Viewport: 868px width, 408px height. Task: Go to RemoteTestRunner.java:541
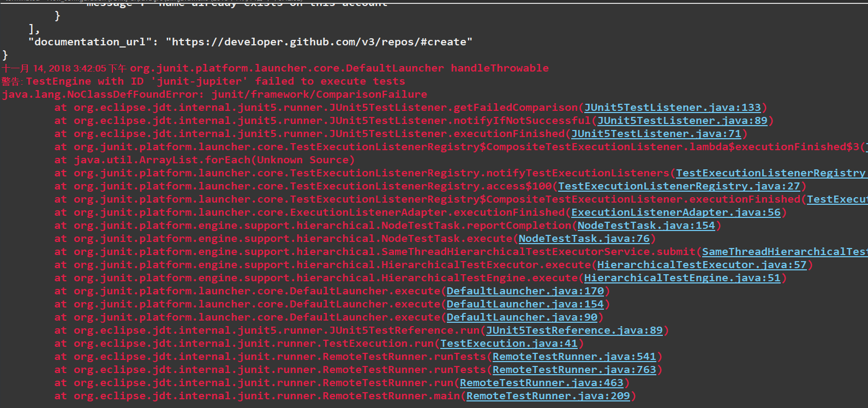point(574,357)
